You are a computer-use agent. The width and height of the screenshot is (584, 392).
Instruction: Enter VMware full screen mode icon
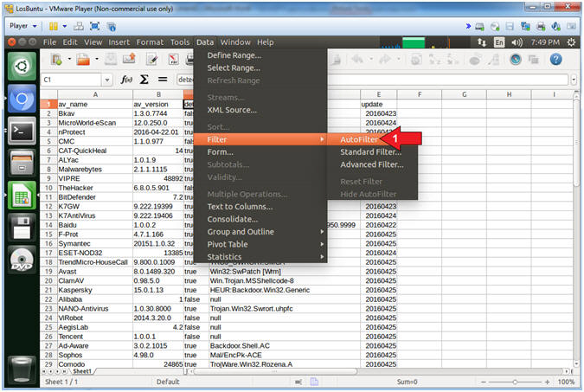click(95, 26)
